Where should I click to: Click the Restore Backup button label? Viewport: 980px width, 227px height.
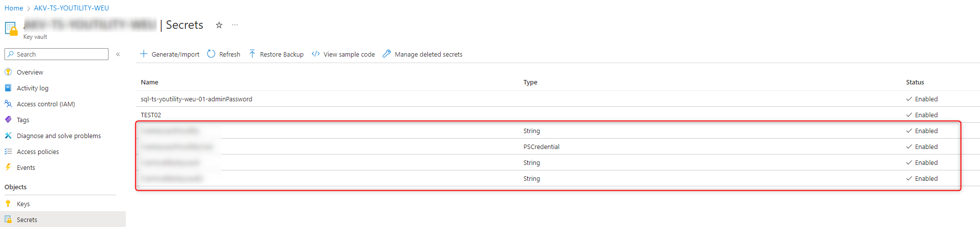point(282,55)
